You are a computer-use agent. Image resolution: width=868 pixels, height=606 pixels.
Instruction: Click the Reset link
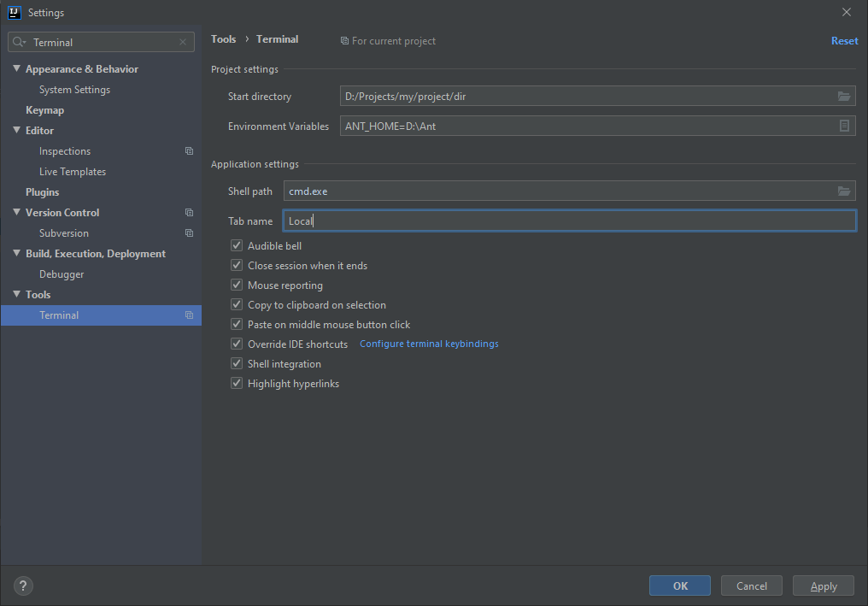(844, 40)
